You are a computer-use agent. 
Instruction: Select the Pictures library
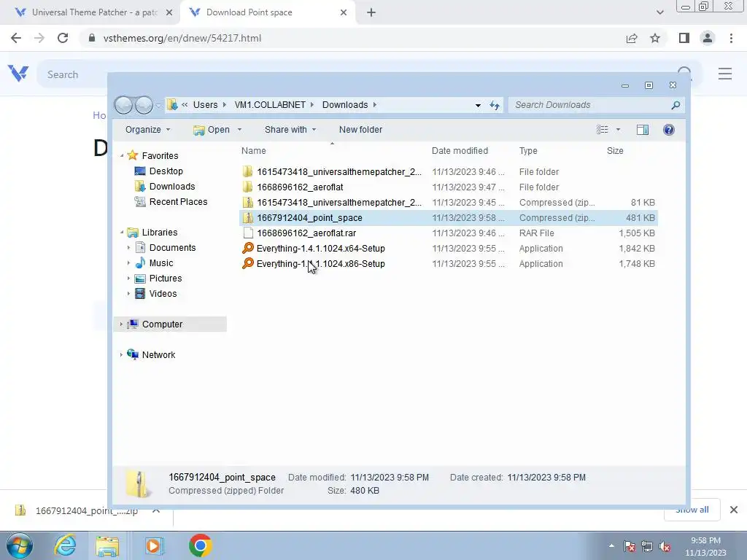166,278
